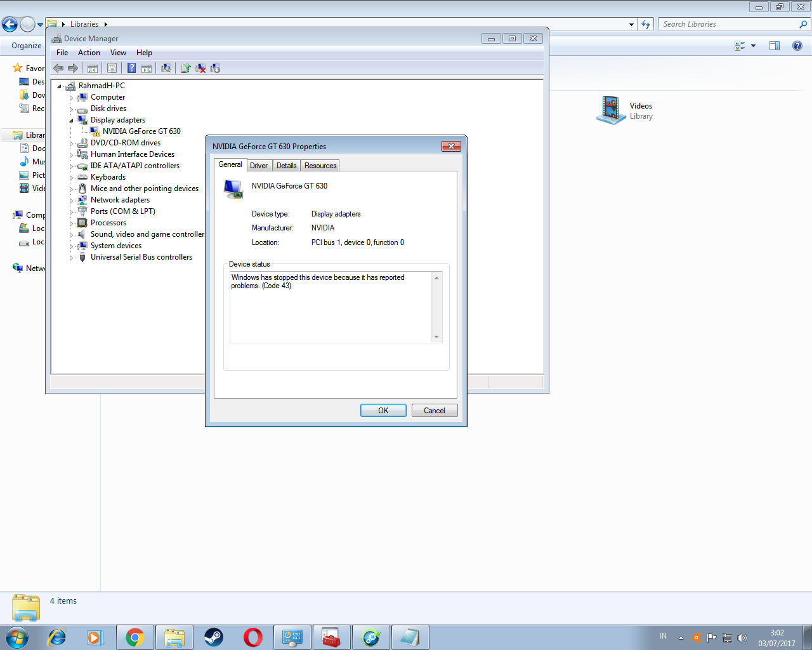This screenshot has width=812, height=650.
Task: Launch Google Chrome from taskbar
Action: 134,637
